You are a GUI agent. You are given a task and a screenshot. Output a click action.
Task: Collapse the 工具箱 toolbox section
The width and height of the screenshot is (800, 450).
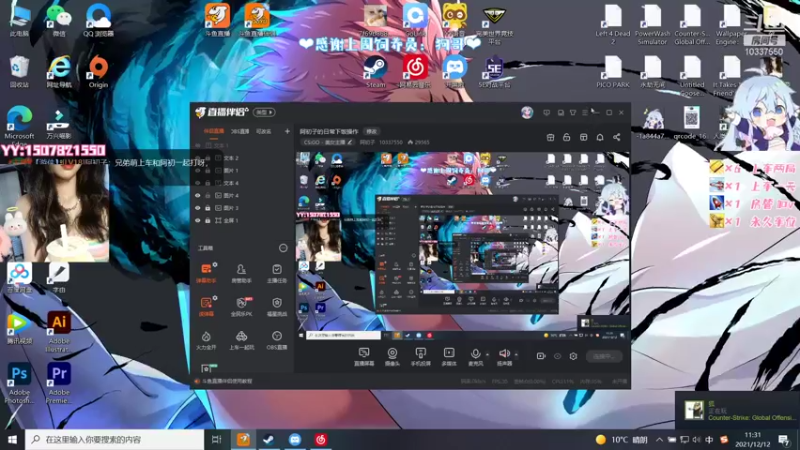click(283, 248)
